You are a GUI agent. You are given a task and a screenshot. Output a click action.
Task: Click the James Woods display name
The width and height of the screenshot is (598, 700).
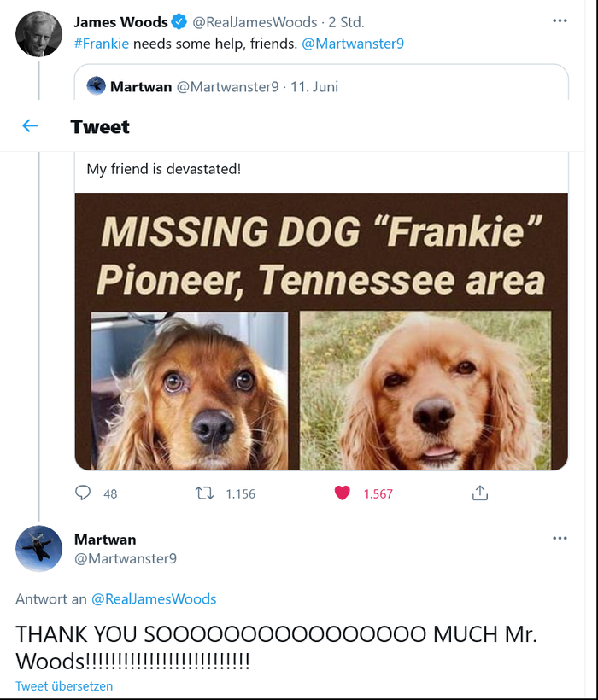click(x=121, y=22)
